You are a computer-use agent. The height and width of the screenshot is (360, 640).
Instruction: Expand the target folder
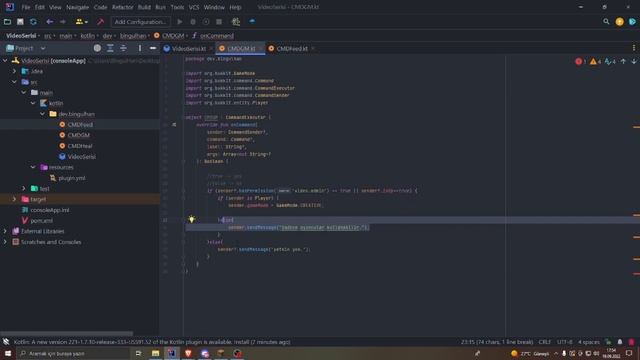click(x=14, y=199)
